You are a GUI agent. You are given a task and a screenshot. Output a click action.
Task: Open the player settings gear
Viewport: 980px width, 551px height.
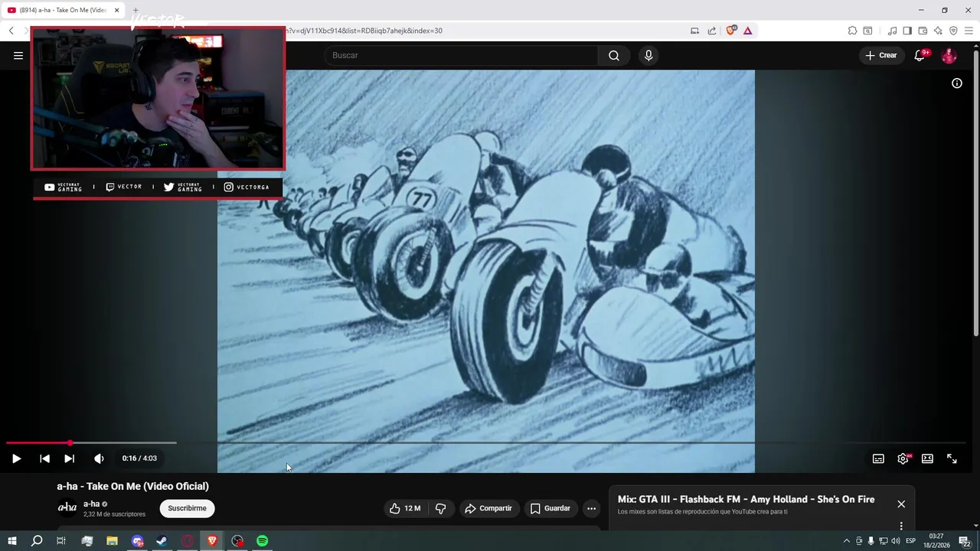click(x=903, y=458)
